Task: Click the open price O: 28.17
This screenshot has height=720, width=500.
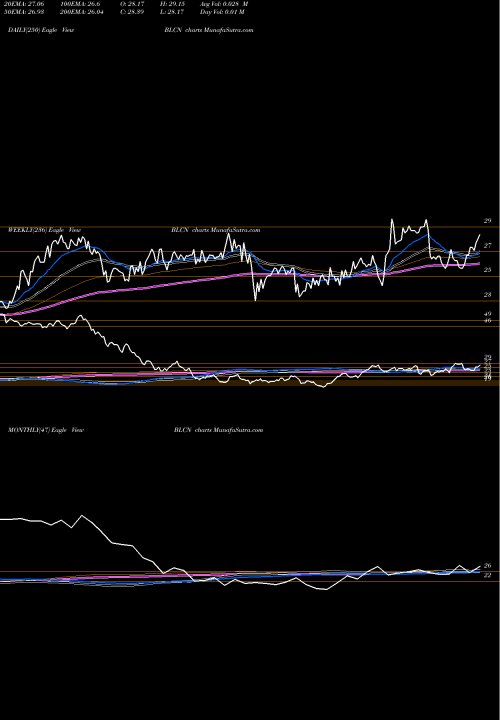Action: 132,4
